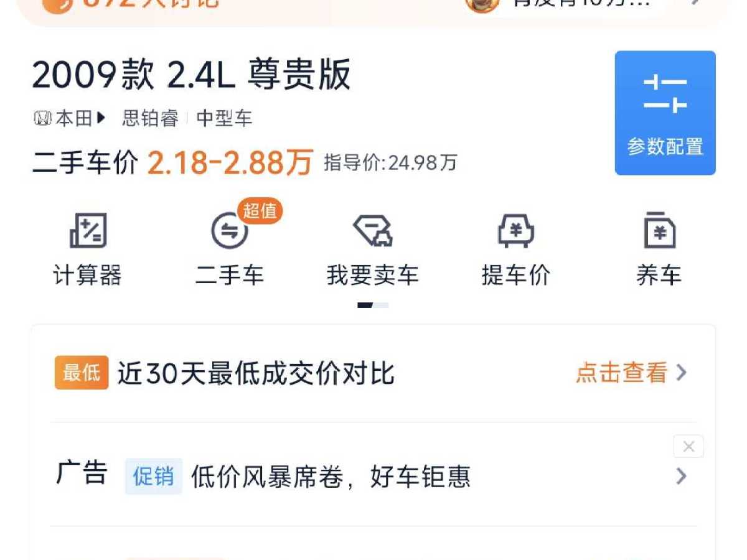Expand the 低价风暴席卷 ad chevron
Viewport: 747px width, 560px height.
[x=682, y=477]
